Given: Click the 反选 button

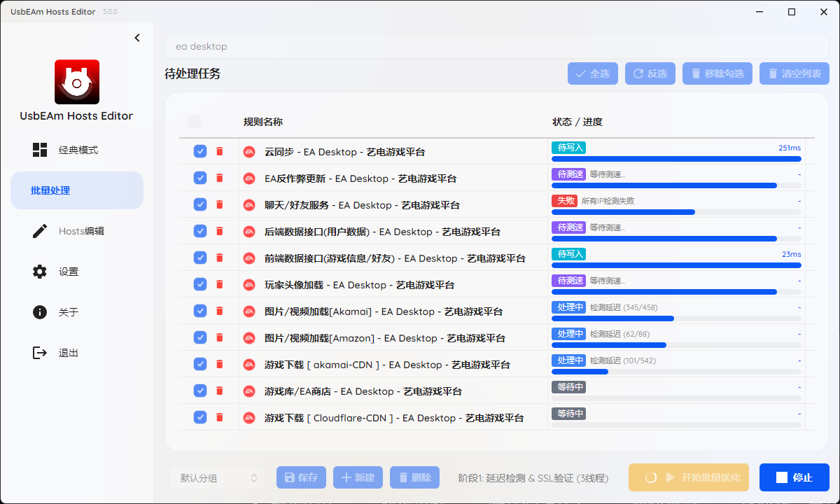Looking at the screenshot, I should (650, 73).
